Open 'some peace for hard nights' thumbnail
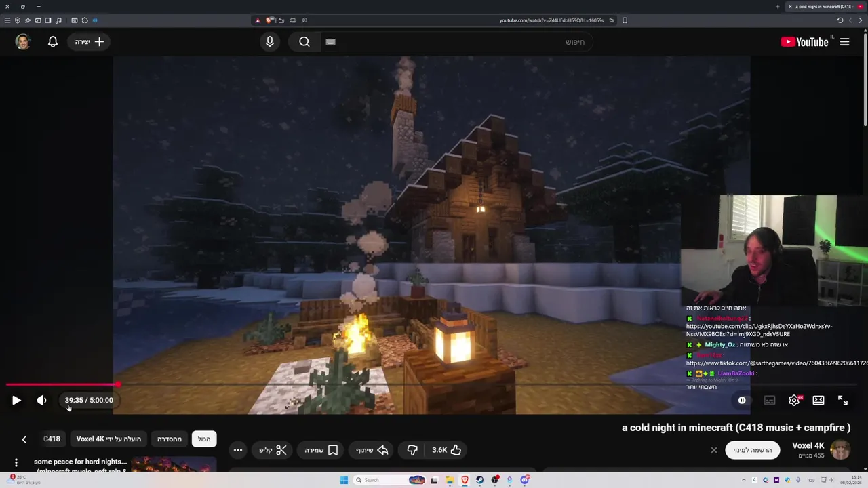 [x=174, y=464]
